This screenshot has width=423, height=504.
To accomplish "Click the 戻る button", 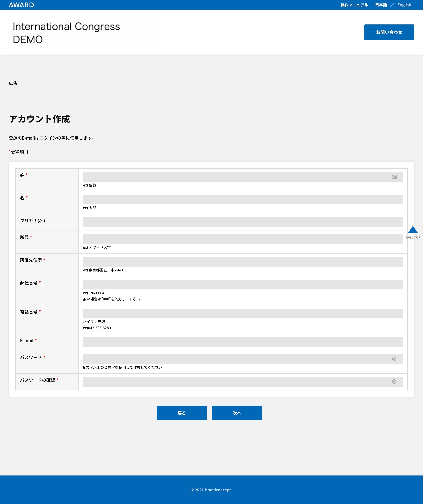I will (182, 413).
